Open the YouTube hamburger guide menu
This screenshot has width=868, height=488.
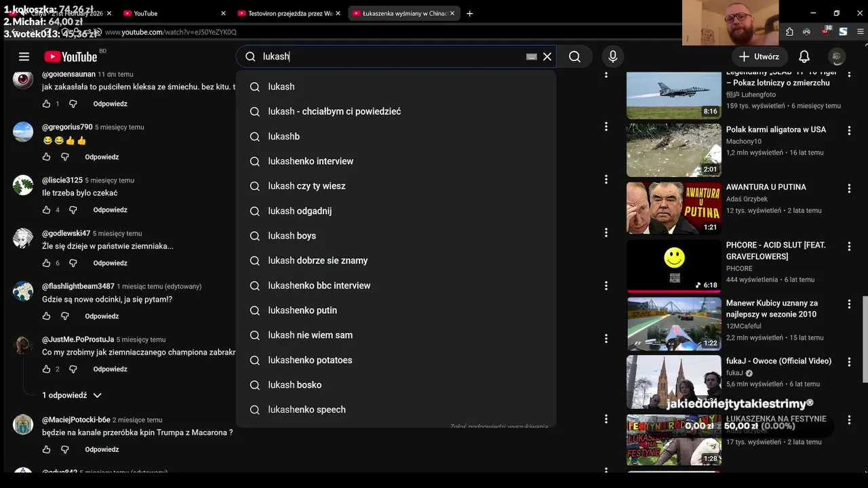coord(24,57)
